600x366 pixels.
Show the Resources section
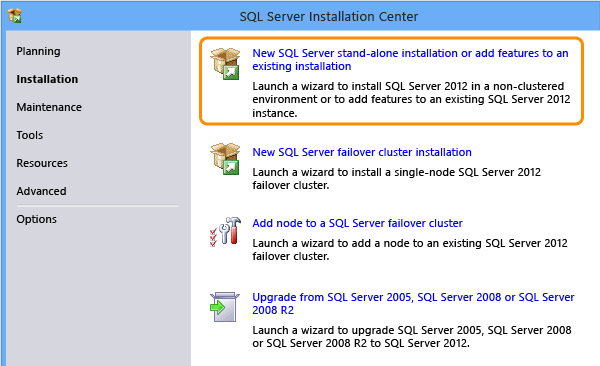click(x=42, y=163)
